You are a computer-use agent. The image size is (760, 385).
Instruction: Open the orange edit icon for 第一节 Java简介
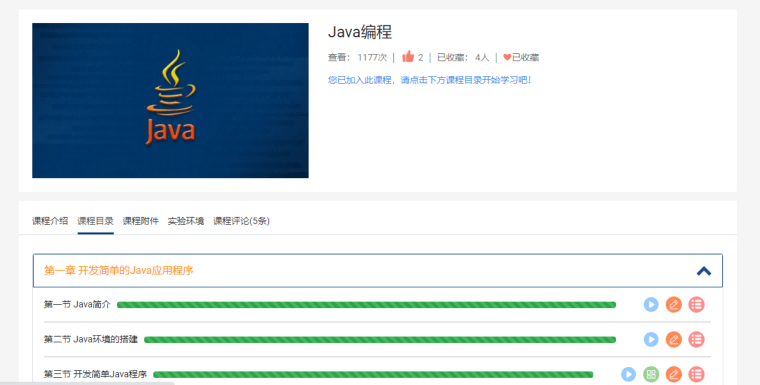(674, 305)
